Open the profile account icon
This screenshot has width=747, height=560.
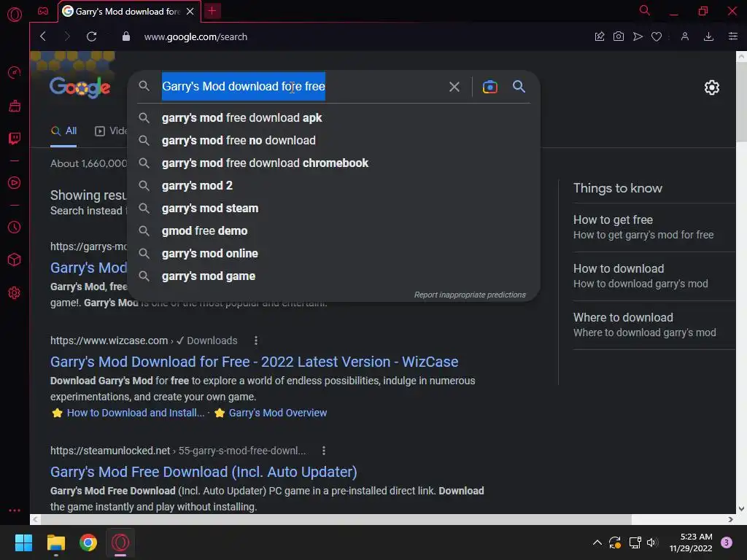pos(684,36)
